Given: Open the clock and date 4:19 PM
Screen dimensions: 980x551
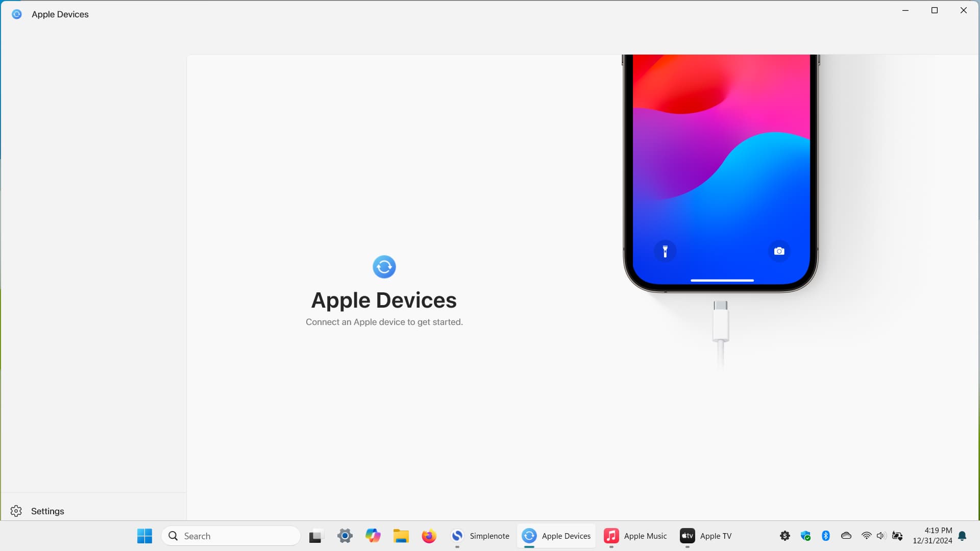Looking at the screenshot, I should click(932, 536).
